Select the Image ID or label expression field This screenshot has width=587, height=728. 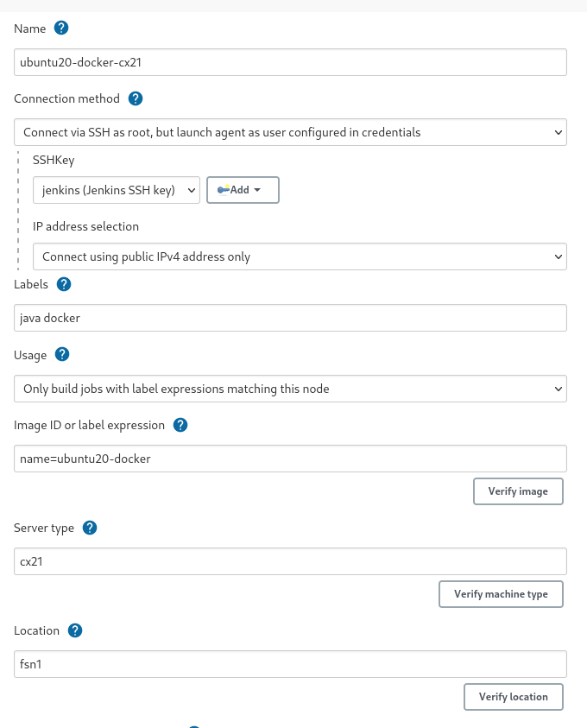point(290,459)
